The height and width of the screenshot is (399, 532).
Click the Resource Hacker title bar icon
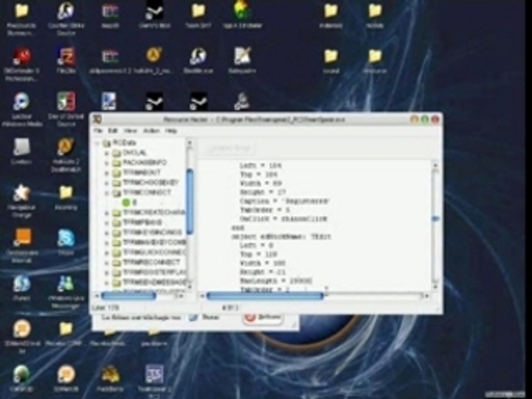click(98, 119)
